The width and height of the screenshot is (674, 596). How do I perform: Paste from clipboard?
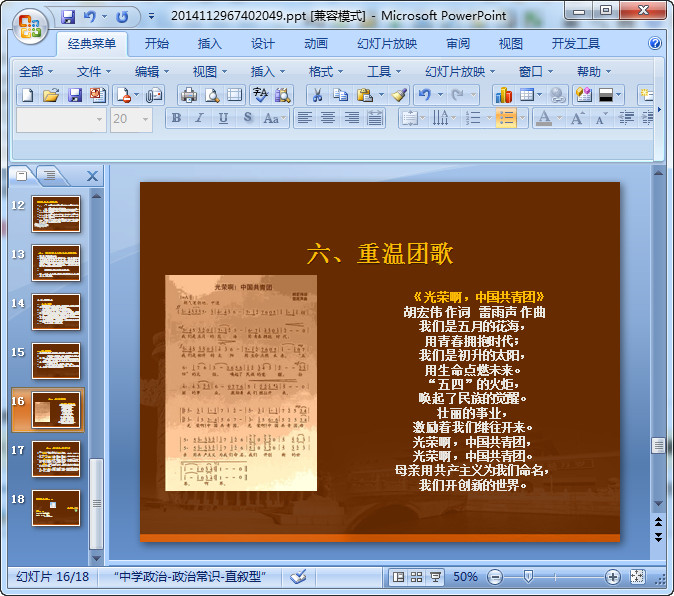pyautogui.click(x=365, y=95)
